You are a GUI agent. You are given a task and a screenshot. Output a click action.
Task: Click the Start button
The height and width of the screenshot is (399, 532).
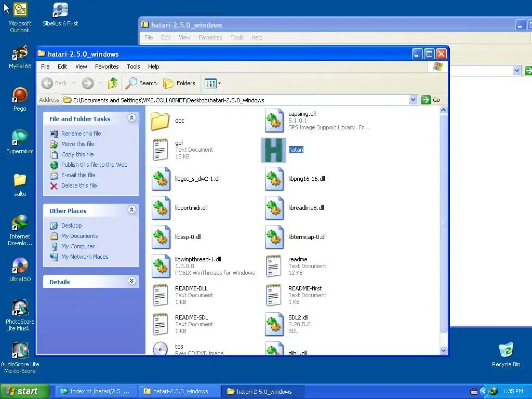[24, 392]
